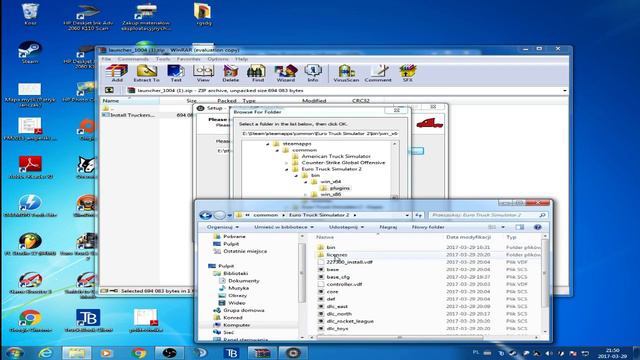Click the Comment icon in WinRAR
The width and height of the screenshot is (640, 360).
[378, 73]
